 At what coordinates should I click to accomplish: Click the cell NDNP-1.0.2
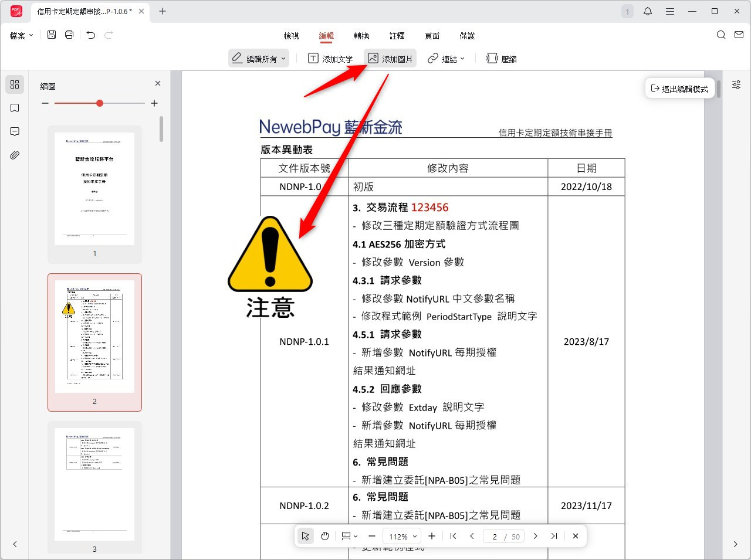[304, 505]
